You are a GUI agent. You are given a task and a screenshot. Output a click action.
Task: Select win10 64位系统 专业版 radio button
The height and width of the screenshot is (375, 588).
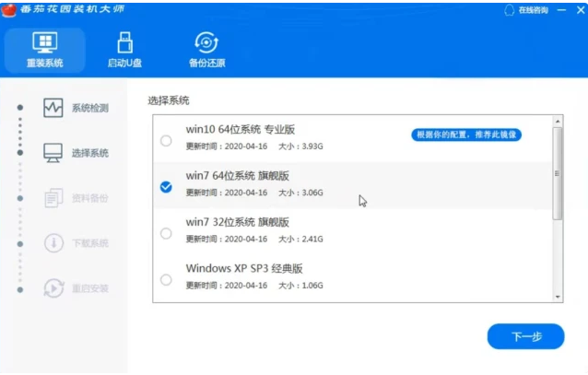click(166, 141)
